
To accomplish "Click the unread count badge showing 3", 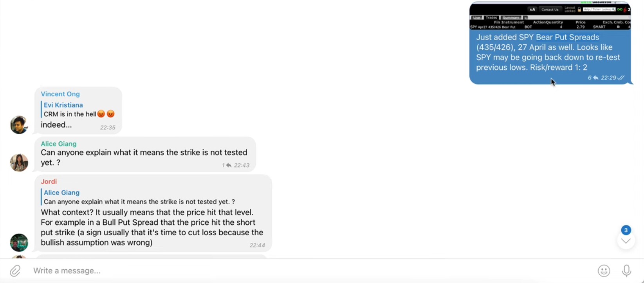I will (x=626, y=230).
